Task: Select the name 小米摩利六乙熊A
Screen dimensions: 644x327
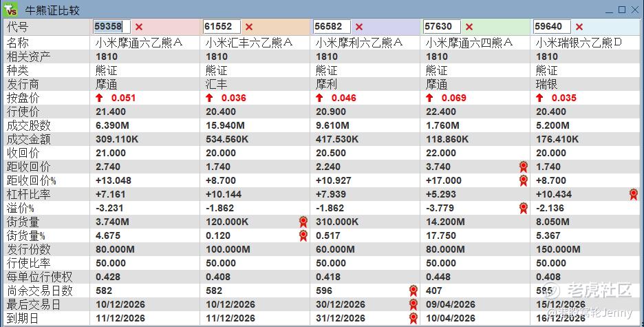Action: coord(359,43)
